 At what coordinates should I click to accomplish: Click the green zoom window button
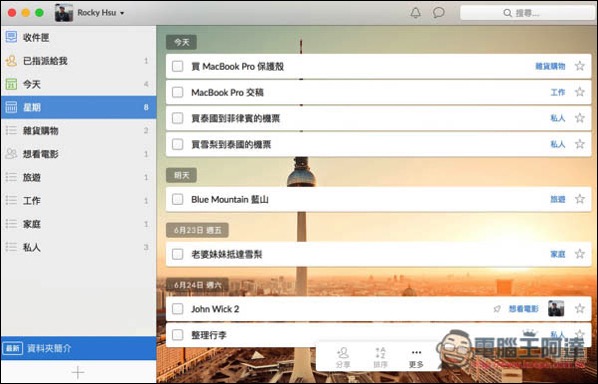[39, 13]
